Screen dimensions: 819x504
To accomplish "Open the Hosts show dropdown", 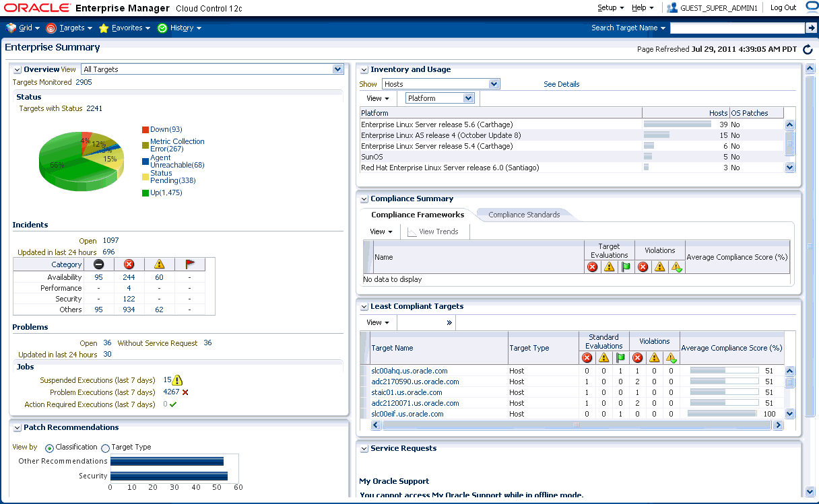I will coord(494,83).
